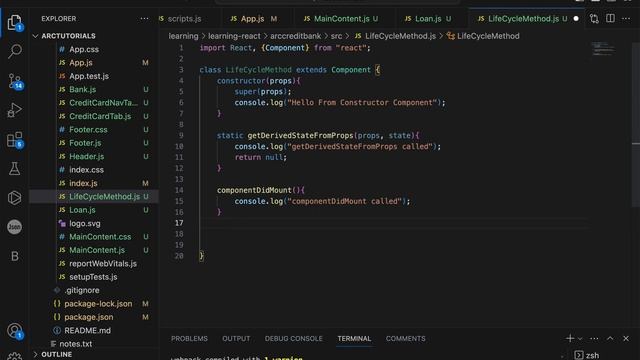Select the TERMINAL panel tab
The height and width of the screenshot is (360, 640).
pos(354,338)
